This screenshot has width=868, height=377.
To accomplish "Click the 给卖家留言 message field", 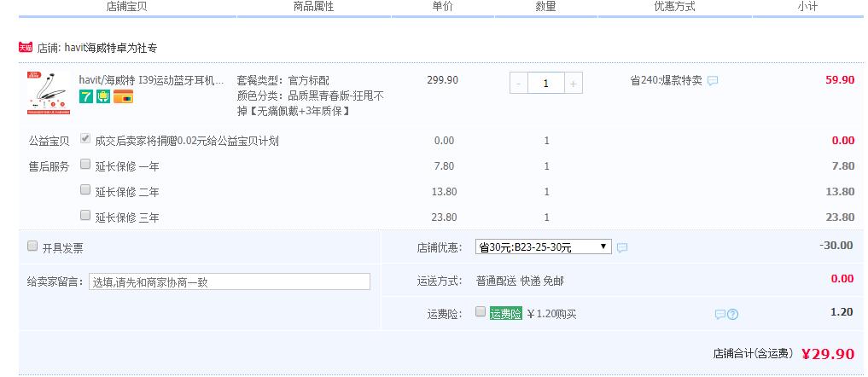I will click(x=230, y=281).
